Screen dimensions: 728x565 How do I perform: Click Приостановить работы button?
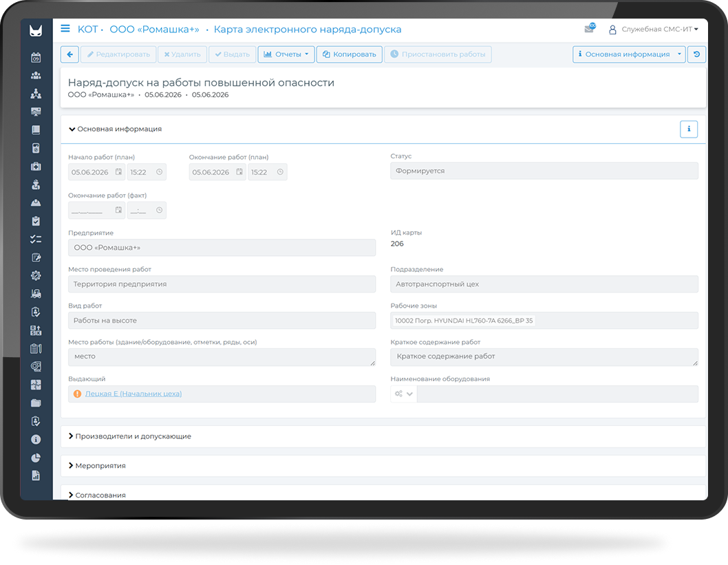[438, 54]
